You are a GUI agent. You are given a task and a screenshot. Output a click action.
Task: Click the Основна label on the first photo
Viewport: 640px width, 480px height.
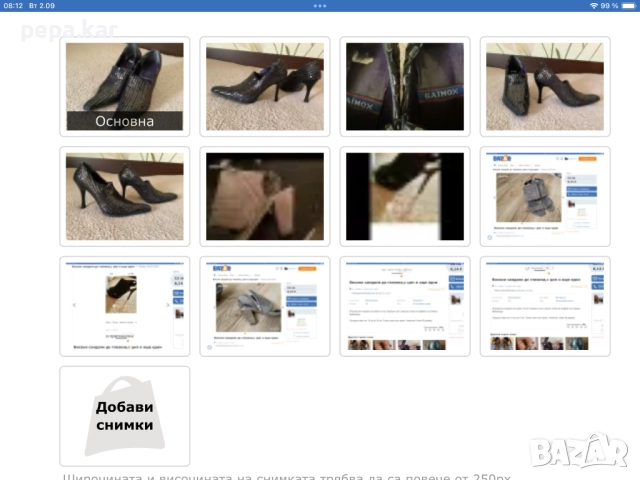point(124,121)
